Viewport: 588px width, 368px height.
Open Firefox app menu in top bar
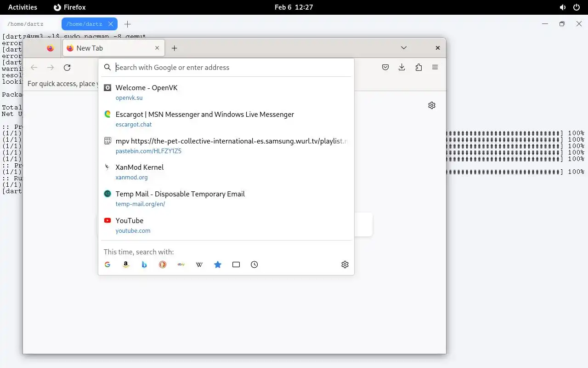[x=70, y=7]
